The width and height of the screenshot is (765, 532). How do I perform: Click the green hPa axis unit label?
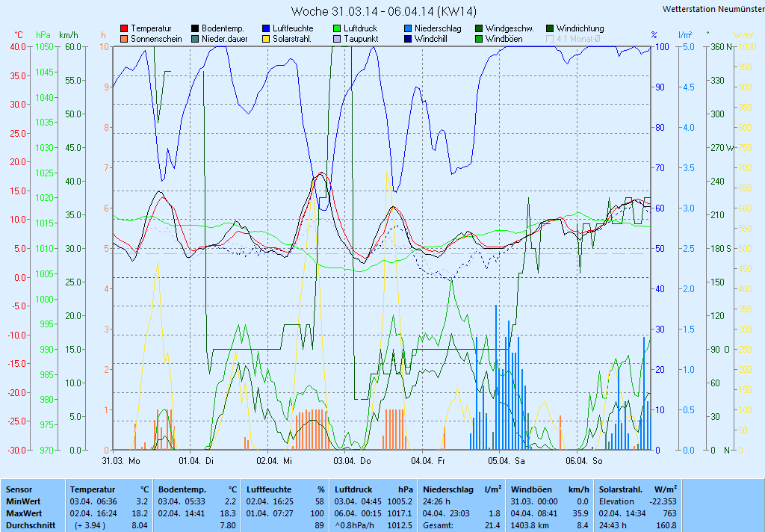(43, 35)
